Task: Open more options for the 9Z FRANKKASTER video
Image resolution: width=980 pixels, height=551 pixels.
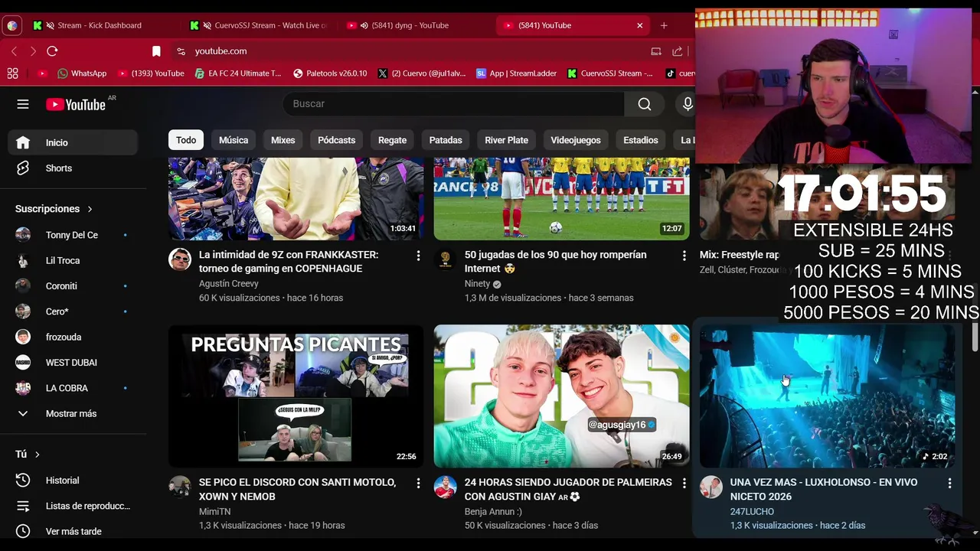Action: point(418,256)
